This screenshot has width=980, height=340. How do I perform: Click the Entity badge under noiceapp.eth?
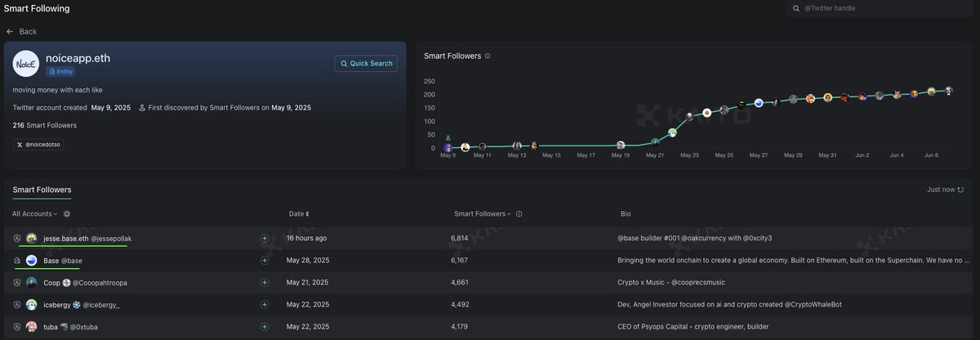[60, 72]
